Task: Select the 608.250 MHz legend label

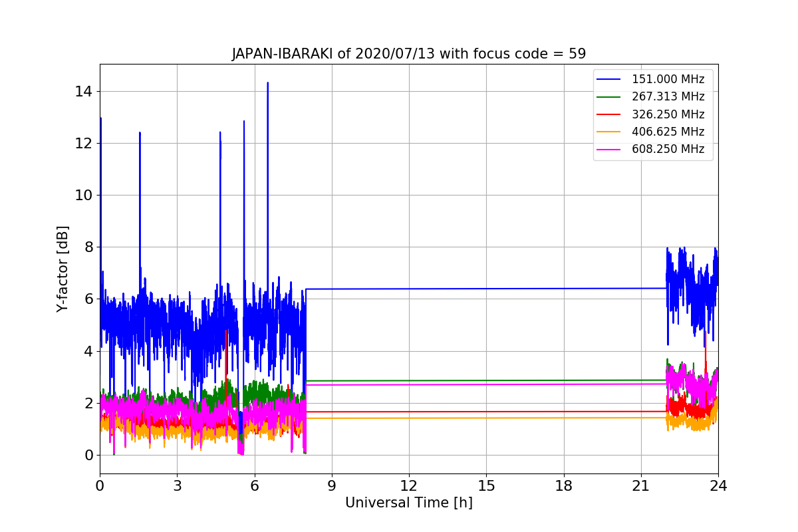Action: [668, 149]
